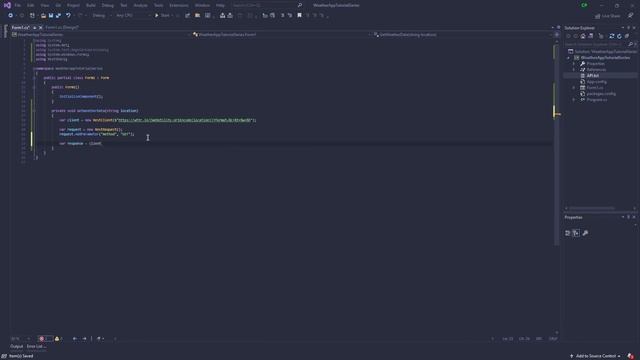Click the search magnifier in Solution Explorer
Viewport: 640px width, 360px height.
tap(631, 44)
